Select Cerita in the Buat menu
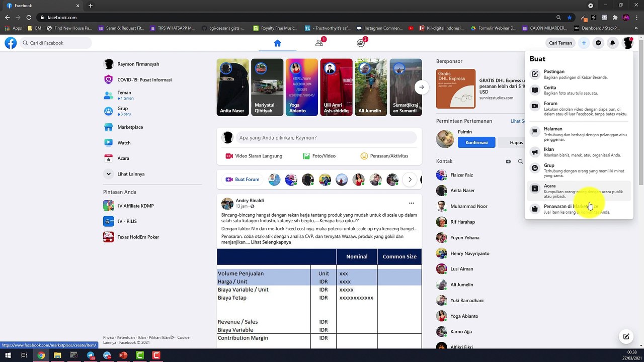Screen dimensions: 644x362 coord(579,90)
